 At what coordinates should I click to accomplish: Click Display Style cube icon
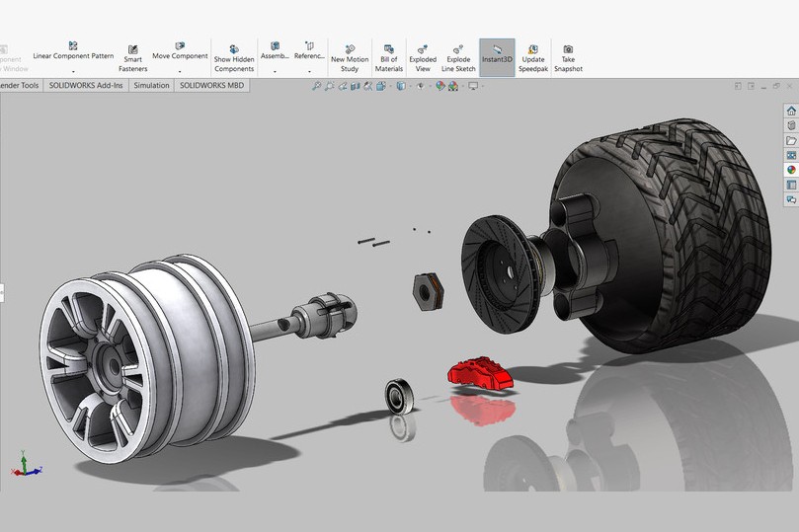(401, 86)
